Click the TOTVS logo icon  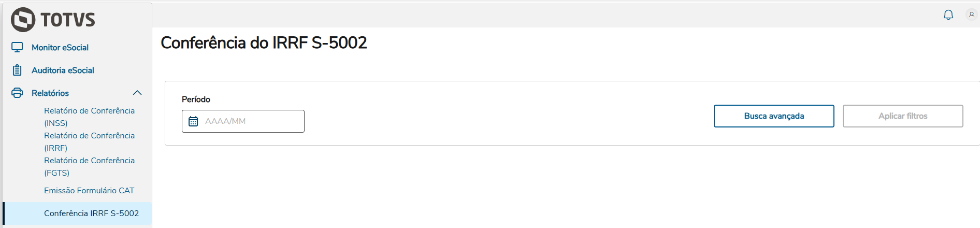point(23,20)
